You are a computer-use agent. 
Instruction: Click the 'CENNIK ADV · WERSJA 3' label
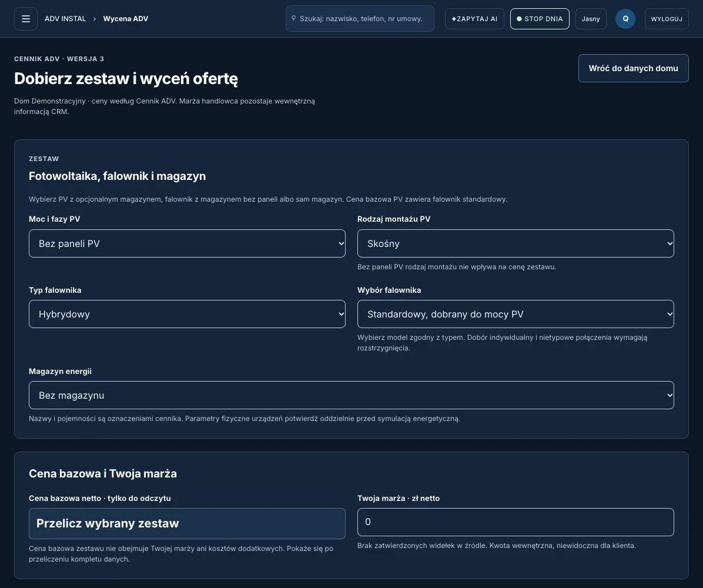(59, 59)
